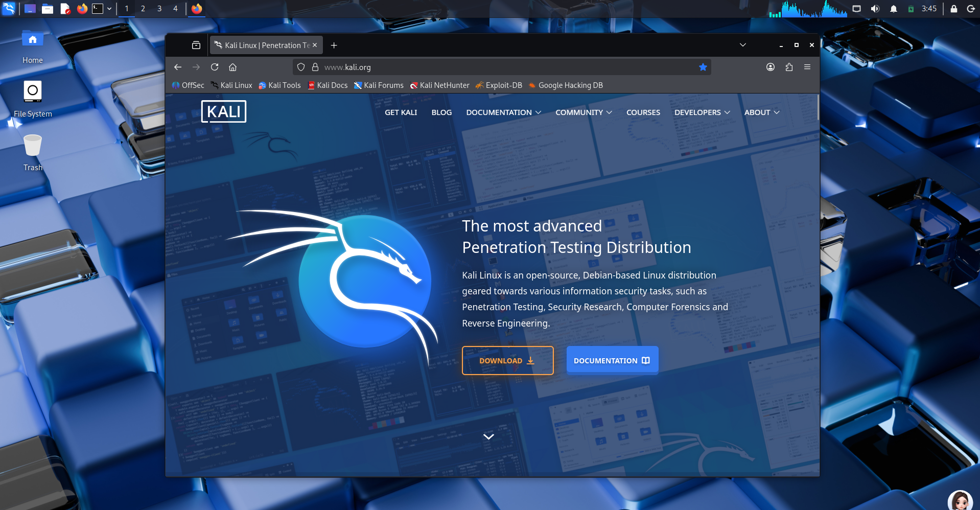
Task: Open BLOG in the site navigation
Action: click(x=441, y=112)
